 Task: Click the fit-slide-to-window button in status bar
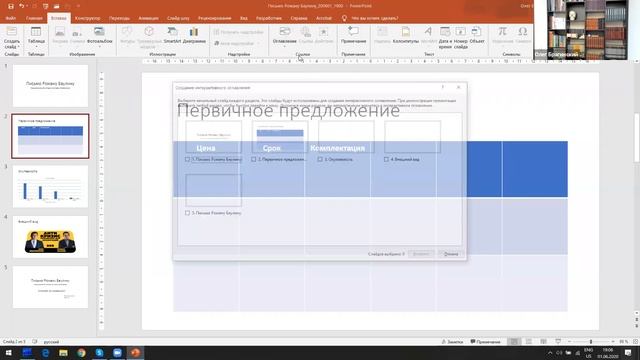(x=635, y=342)
